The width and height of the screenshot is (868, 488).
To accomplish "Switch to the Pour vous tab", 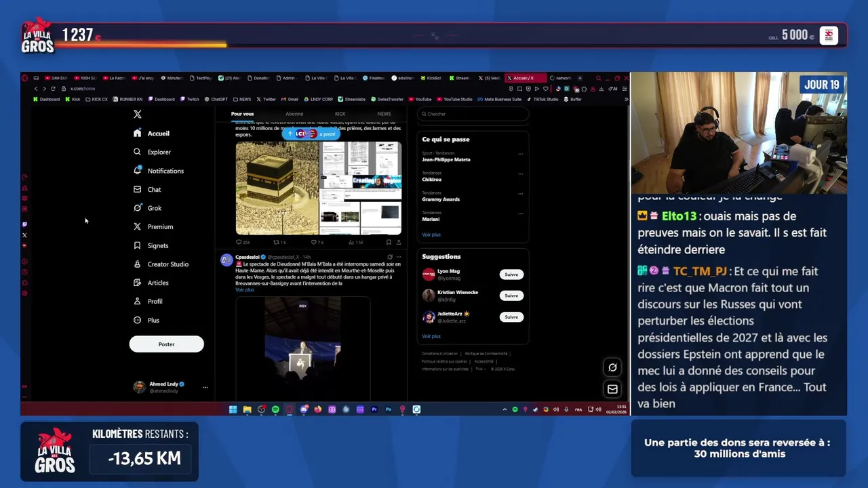I will pyautogui.click(x=242, y=114).
